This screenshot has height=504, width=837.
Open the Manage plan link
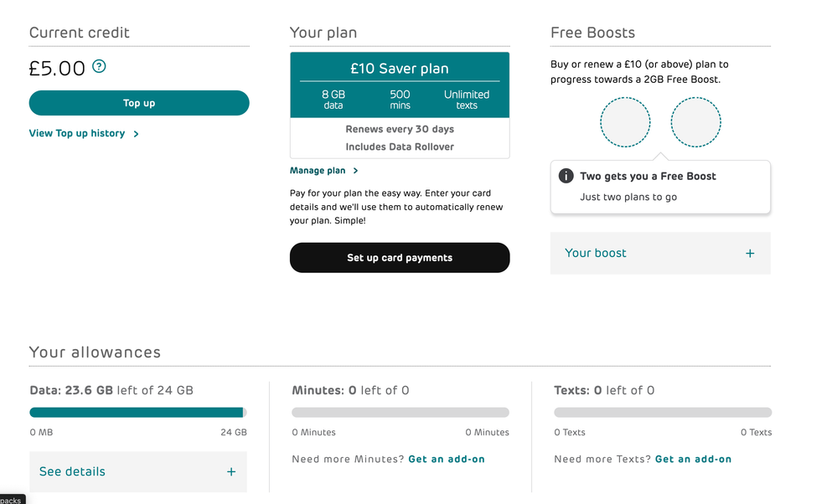(x=318, y=171)
